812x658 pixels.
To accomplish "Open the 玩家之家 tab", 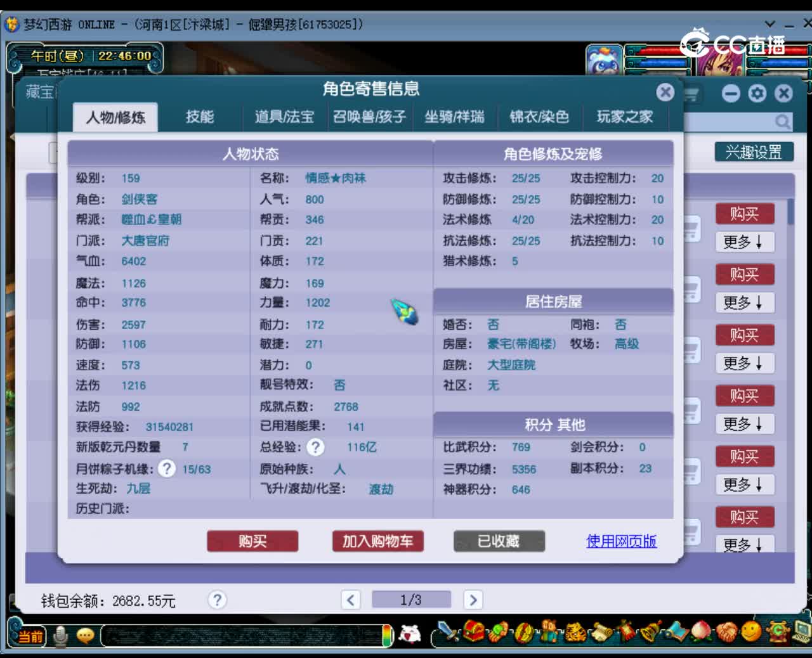I will [x=624, y=117].
